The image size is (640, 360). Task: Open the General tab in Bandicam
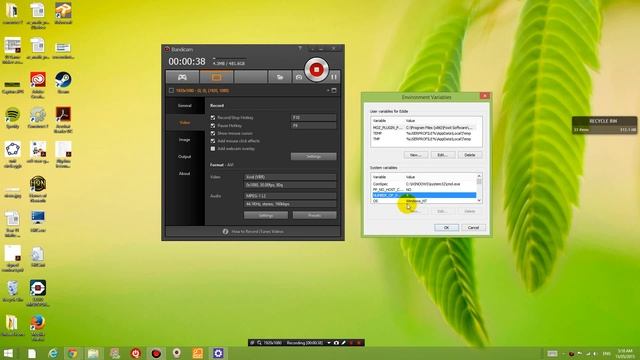(x=184, y=106)
